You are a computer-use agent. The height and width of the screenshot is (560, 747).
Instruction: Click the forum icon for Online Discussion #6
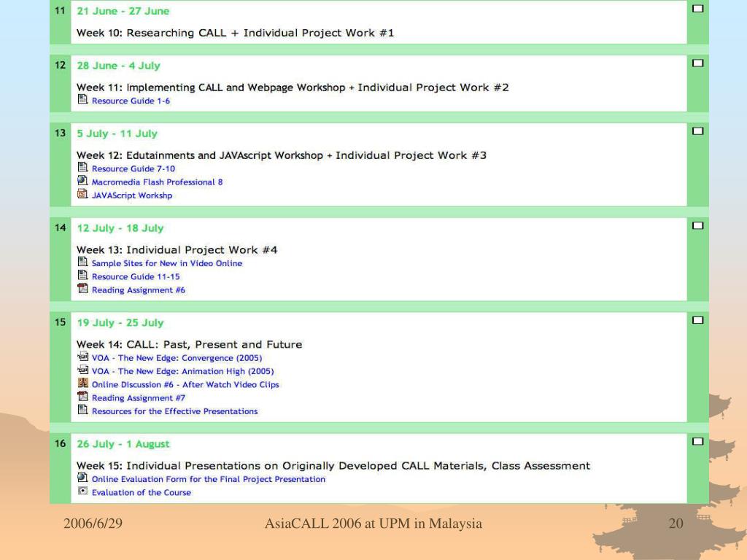pyautogui.click(x=83, y=384)
